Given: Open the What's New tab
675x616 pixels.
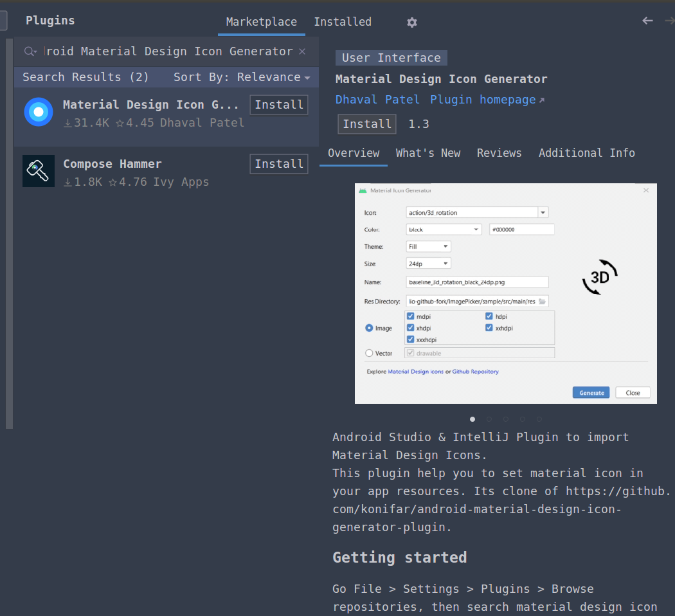Looking at the screenshot, I should [428, 153].
